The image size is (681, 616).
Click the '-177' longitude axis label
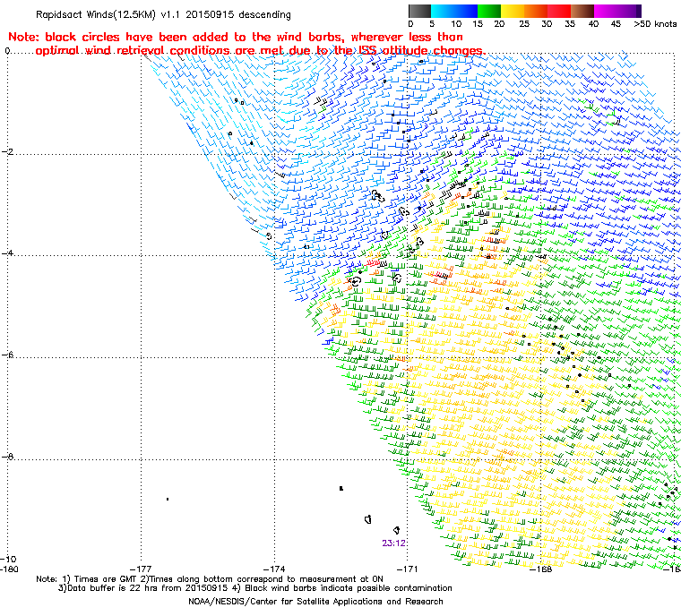[x=141, y=569]
